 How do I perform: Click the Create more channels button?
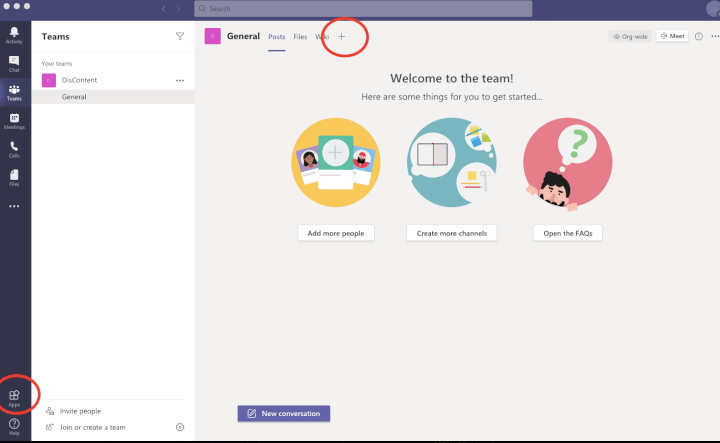tap(451, 233)
